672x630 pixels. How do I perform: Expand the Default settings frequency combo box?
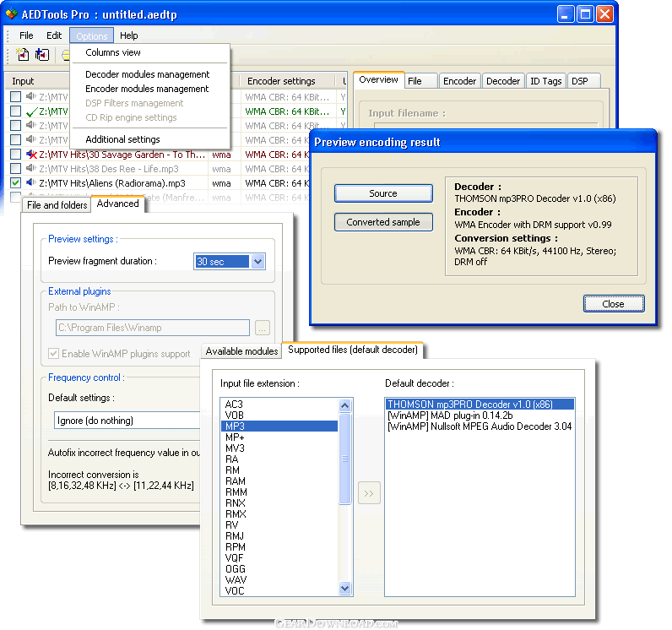(x=127, y=421)
